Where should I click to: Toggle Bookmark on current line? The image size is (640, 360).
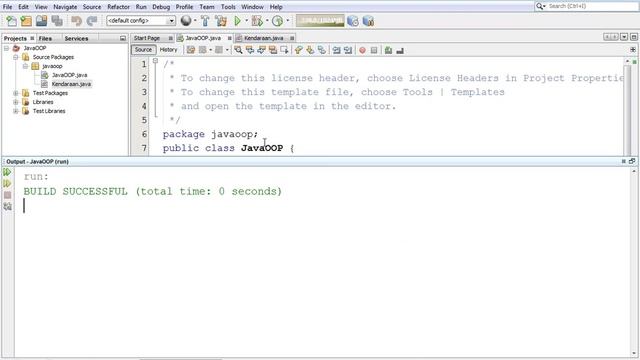tap(322, 50)
